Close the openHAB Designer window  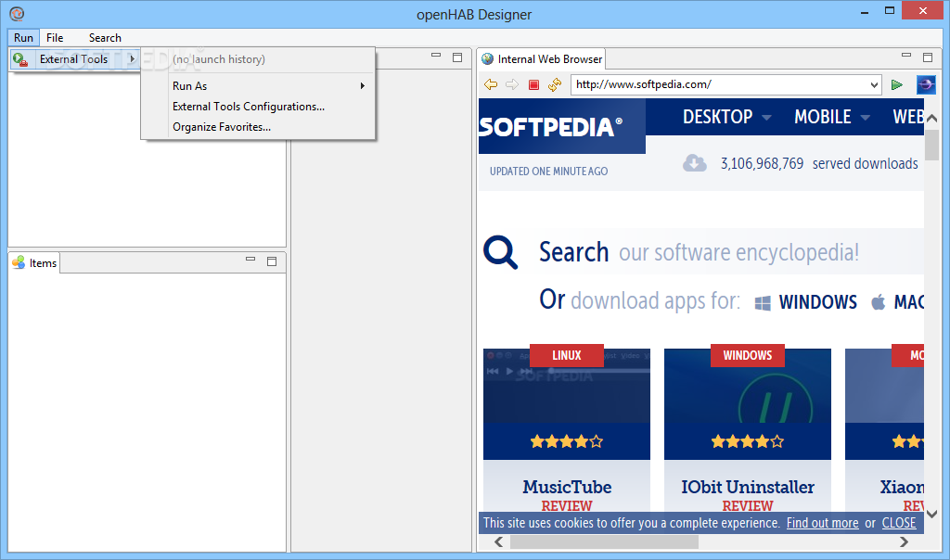[x=923, y=10]
